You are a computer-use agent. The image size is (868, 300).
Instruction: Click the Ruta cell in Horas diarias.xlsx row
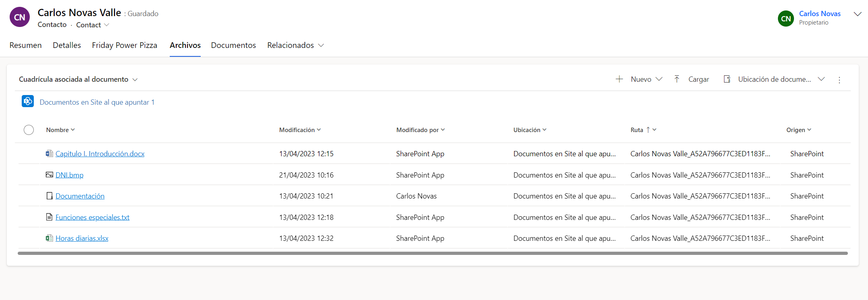coord(700,238)
